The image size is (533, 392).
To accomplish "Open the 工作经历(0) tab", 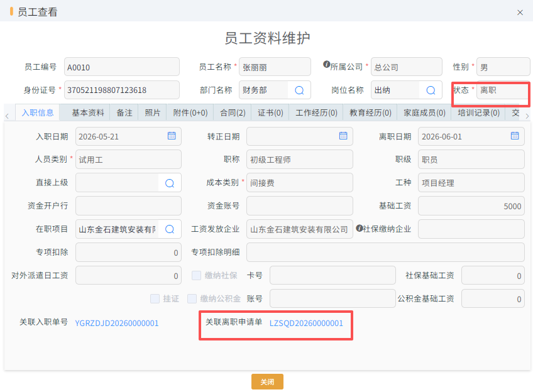I will point(316,113).
